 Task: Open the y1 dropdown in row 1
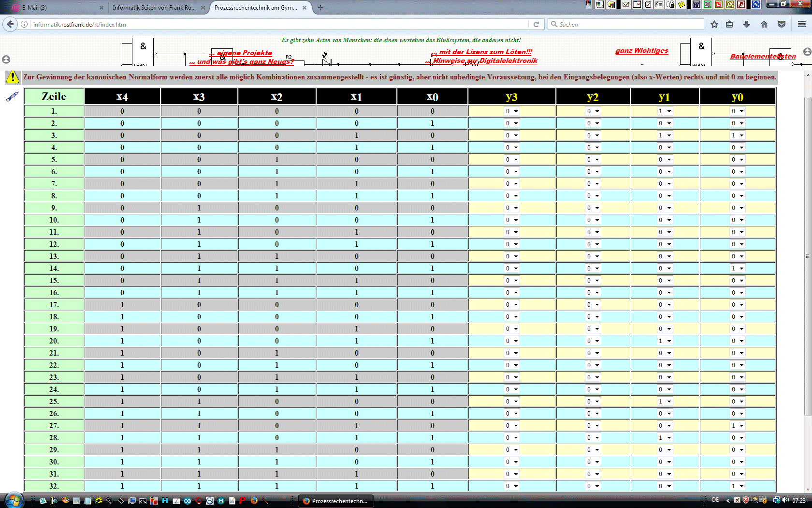click(665, 111)
